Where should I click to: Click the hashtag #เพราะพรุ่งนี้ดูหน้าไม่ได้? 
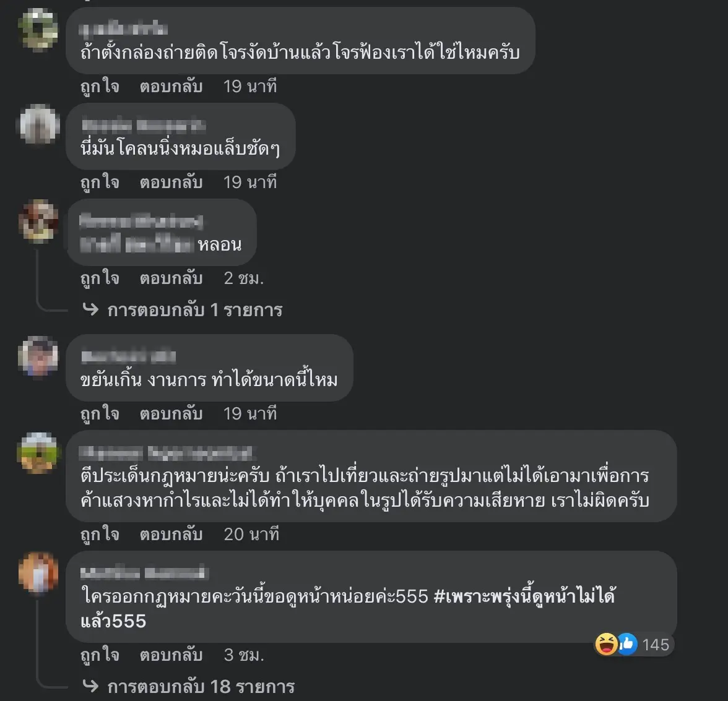click(525, 596)
